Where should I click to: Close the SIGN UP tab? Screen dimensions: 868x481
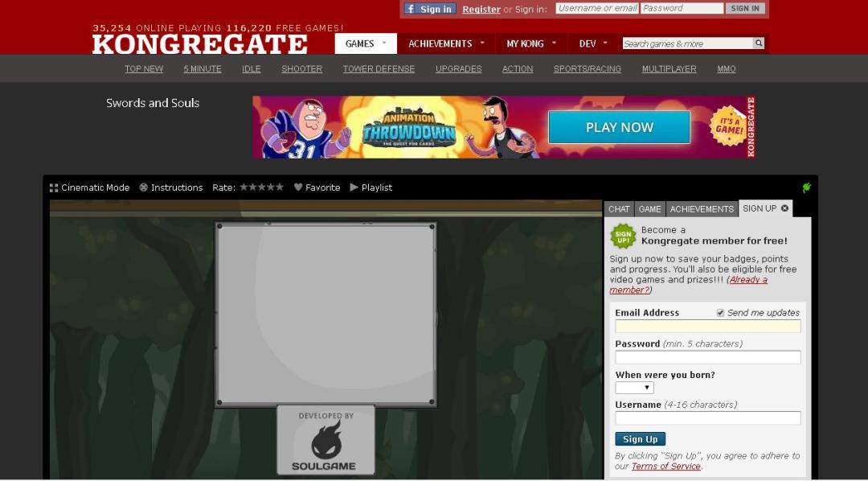pyautogui.click(x=784, y=208)
